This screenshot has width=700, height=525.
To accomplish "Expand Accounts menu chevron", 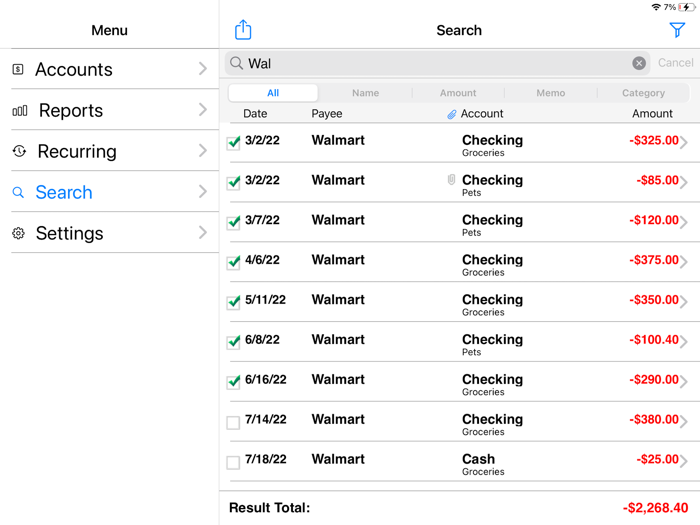I will [203, 69].
